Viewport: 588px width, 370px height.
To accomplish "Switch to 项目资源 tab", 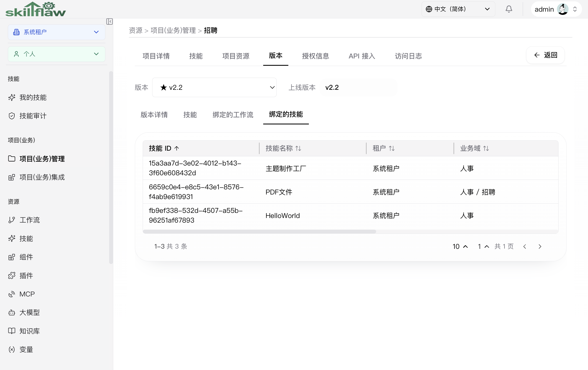I will pos(236,56).
